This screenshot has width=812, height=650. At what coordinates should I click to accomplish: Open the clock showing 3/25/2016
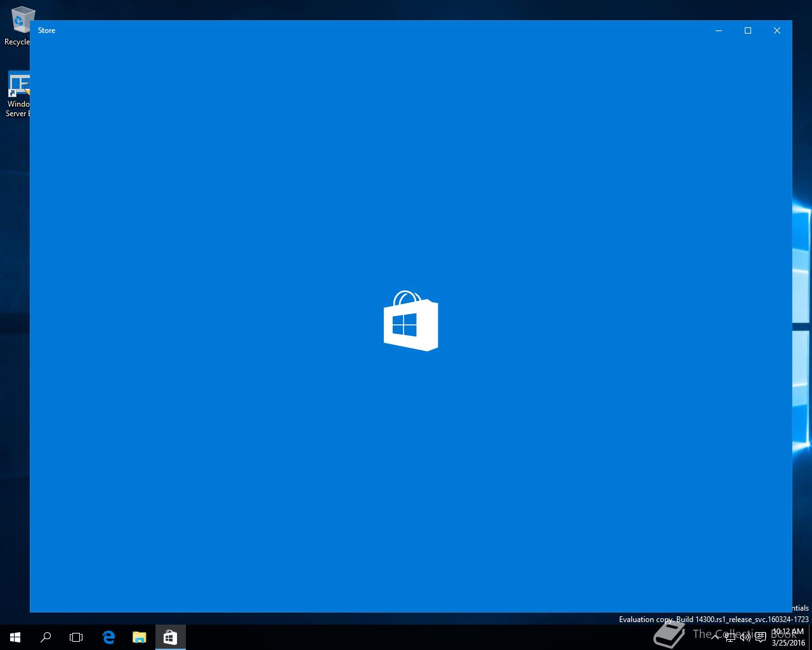coord(788,637)
